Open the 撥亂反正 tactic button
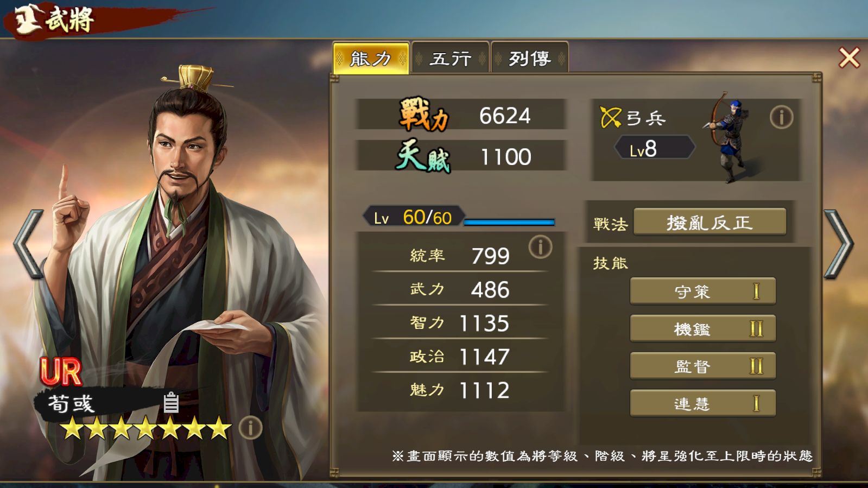This screenshot has height=488, width=868. (x=709, y=222)
